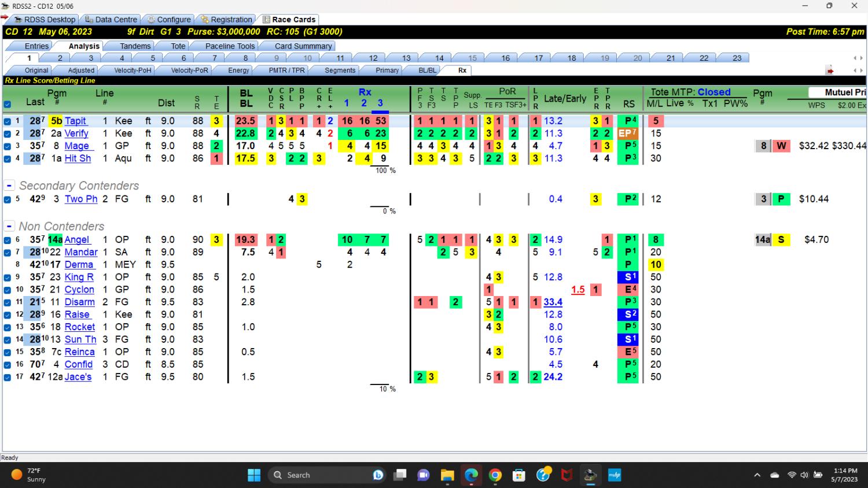Uncheck the Two Ph row checkbox

pyautogui.click(x=8, y=199)
